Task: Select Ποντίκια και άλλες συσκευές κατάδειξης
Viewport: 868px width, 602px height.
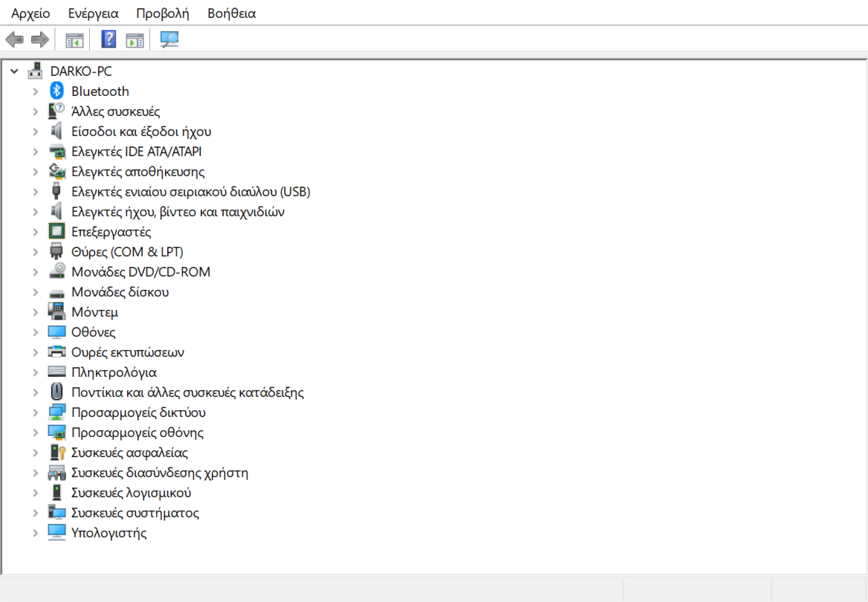Action: [187, 392]
